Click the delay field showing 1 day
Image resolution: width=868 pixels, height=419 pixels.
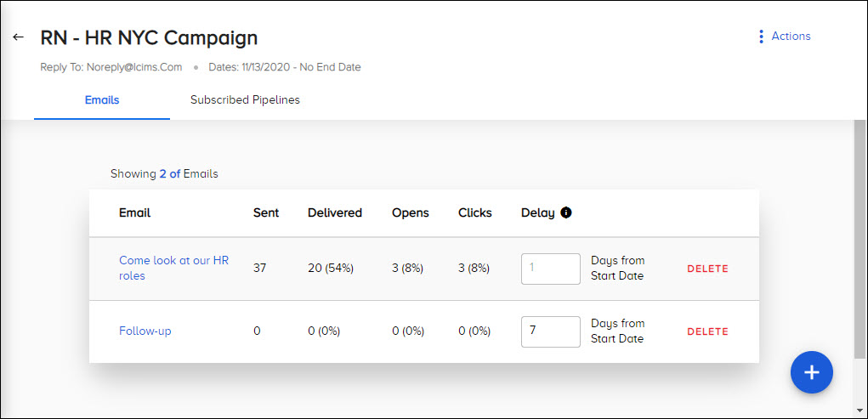point(550,268)
